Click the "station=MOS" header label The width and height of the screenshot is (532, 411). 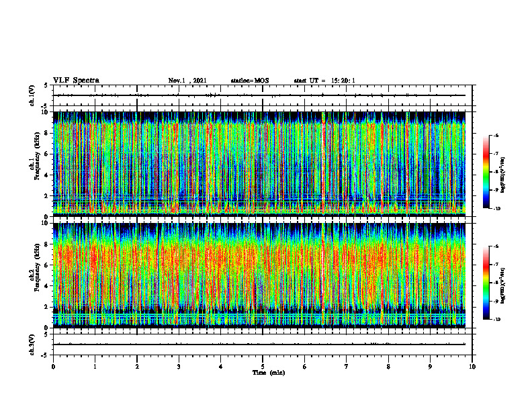click(x=250, y=81)
